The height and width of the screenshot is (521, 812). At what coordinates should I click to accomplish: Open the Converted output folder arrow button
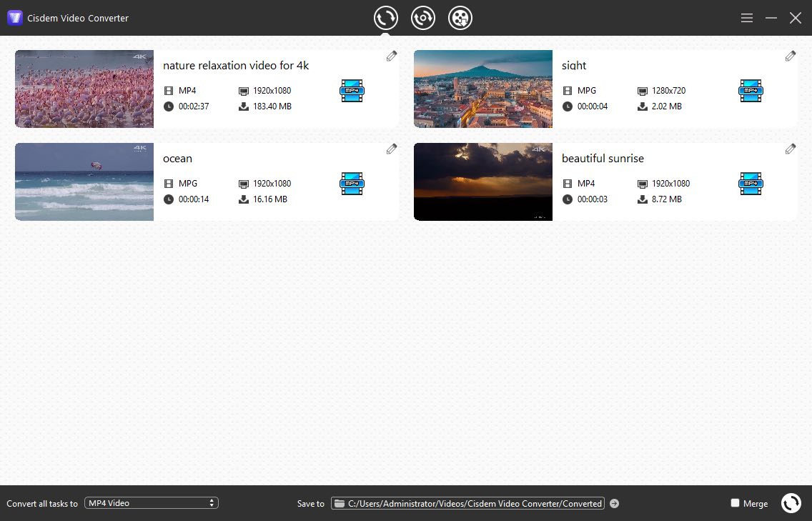coord(614,503)
